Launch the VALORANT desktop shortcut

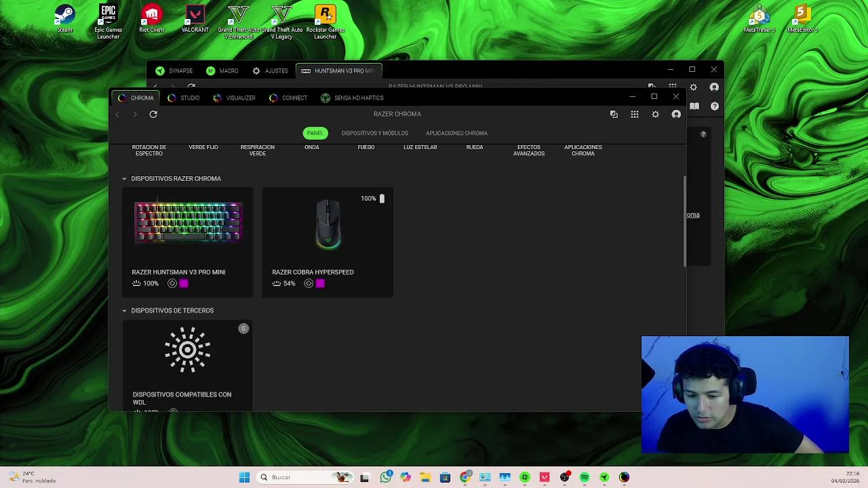coord(195,19)
